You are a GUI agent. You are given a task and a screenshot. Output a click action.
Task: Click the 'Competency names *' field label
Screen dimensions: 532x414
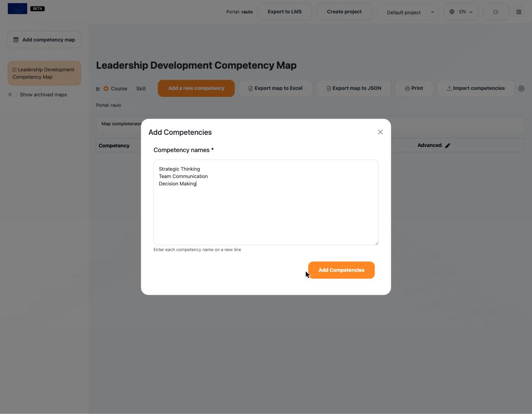184,150
